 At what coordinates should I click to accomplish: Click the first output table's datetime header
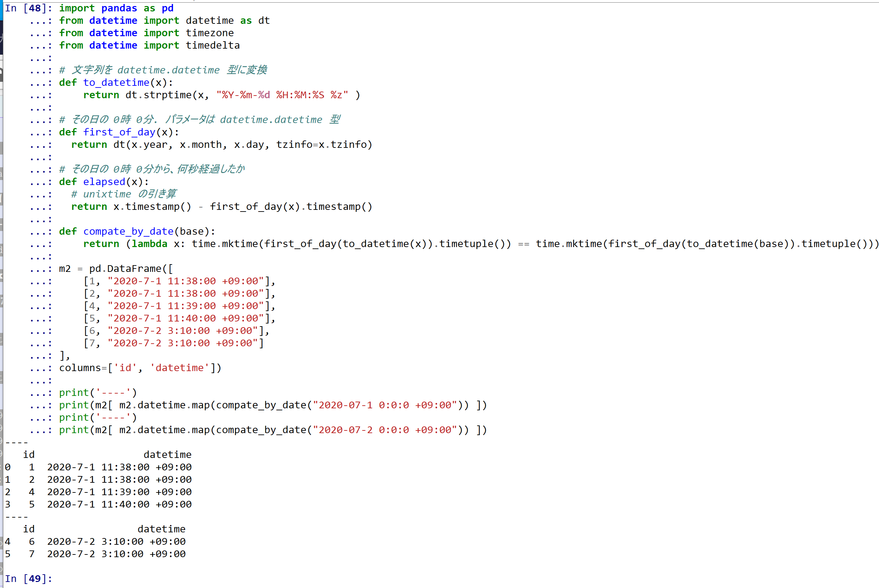coord(167,455)
